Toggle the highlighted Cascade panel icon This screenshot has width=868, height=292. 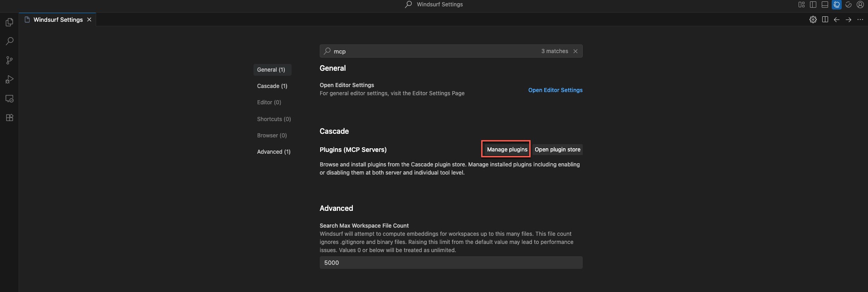coord(837,5)
